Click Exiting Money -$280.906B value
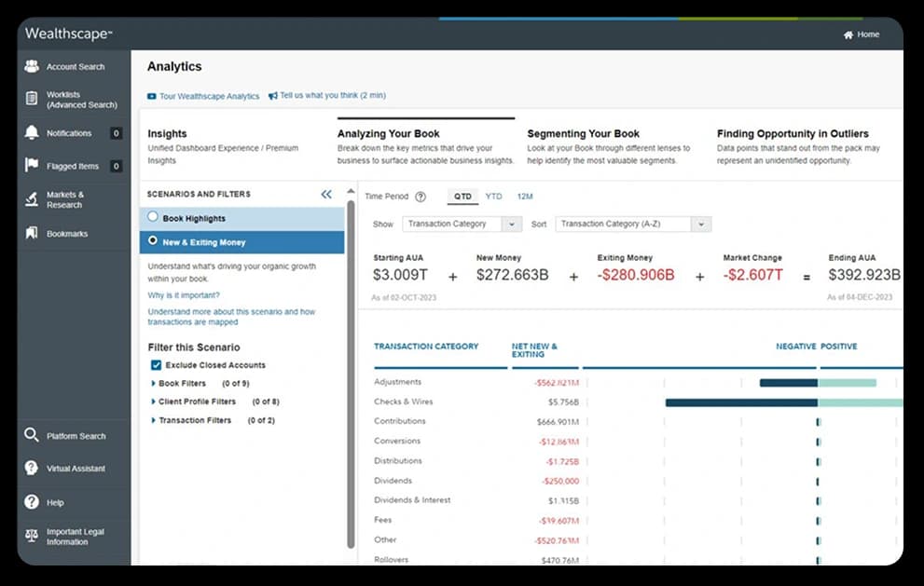 (x=636, y=275)
